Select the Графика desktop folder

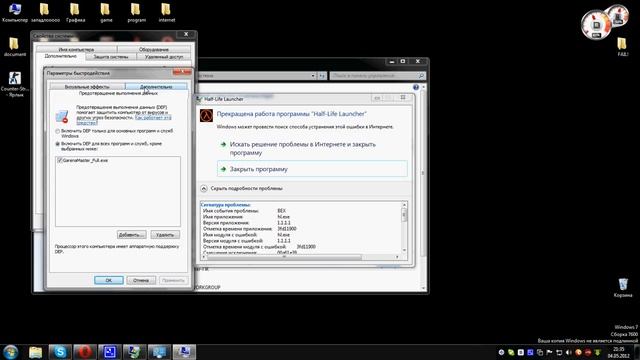(75, 12)
